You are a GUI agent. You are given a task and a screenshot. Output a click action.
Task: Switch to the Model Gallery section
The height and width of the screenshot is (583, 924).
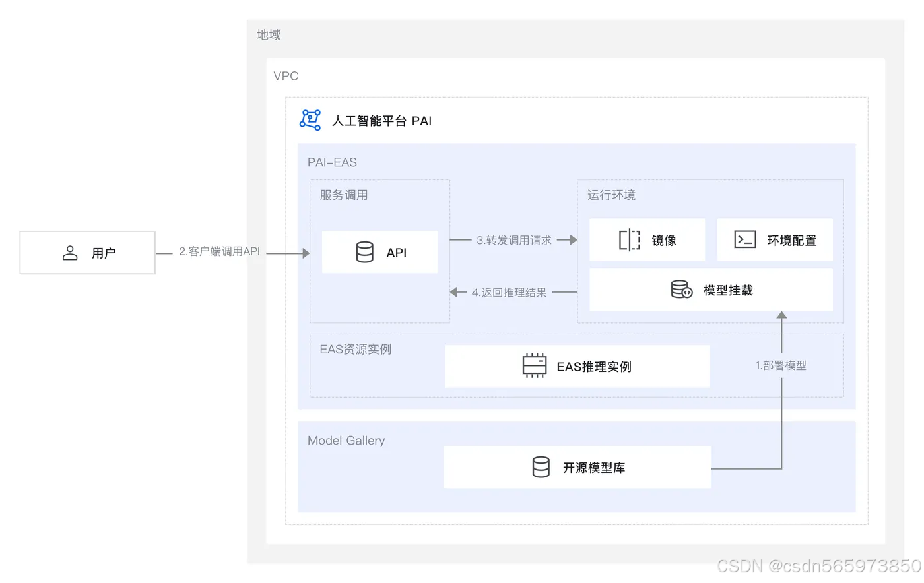coord(346,440)
